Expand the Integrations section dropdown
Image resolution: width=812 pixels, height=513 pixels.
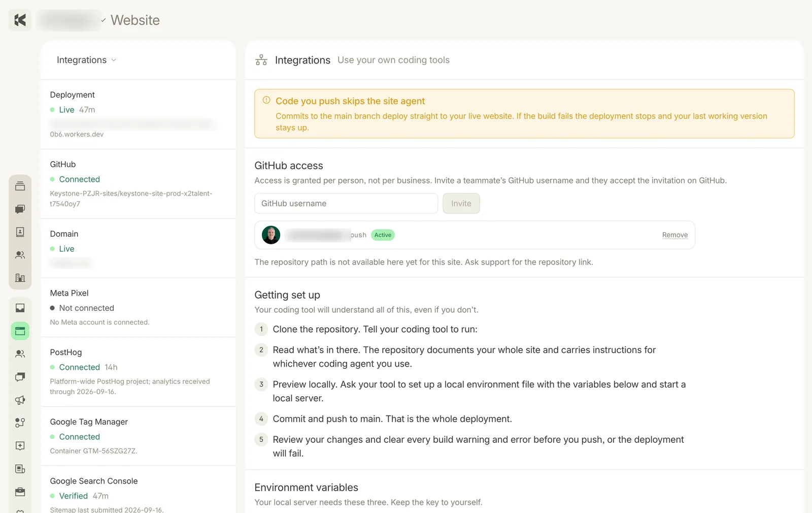pos(87,60)
